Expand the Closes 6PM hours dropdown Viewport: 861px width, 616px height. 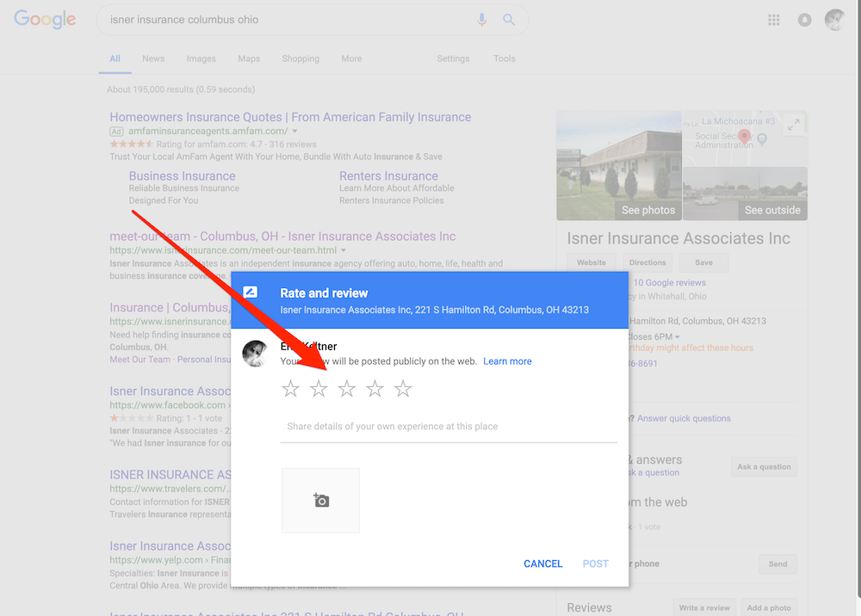click(677, 336)
